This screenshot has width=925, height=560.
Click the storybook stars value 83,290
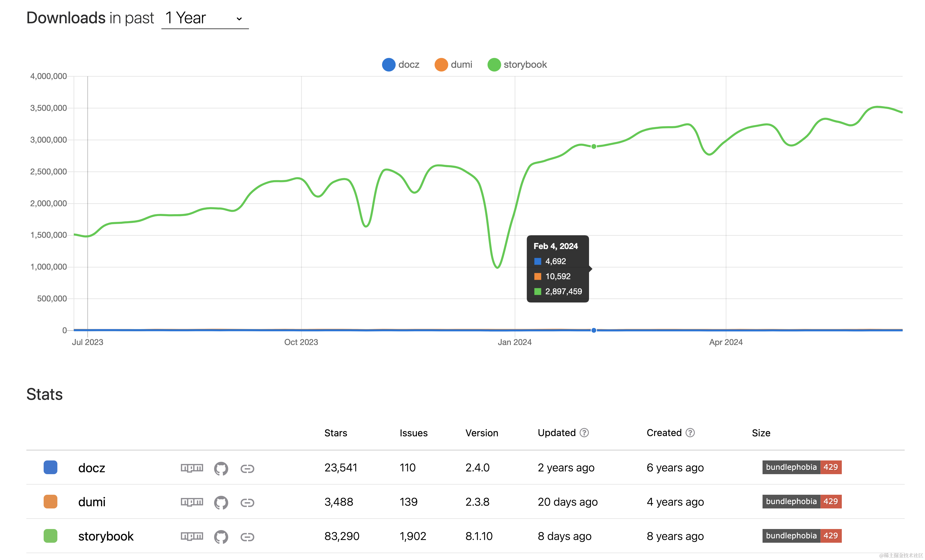[x=342, y=536]
